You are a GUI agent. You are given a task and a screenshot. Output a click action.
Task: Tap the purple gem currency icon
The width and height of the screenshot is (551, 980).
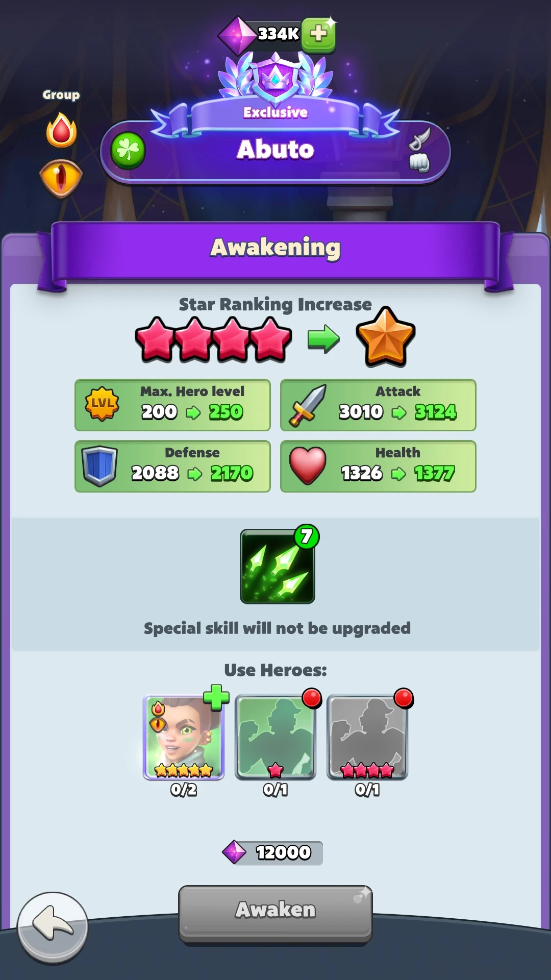click(237, 35)
